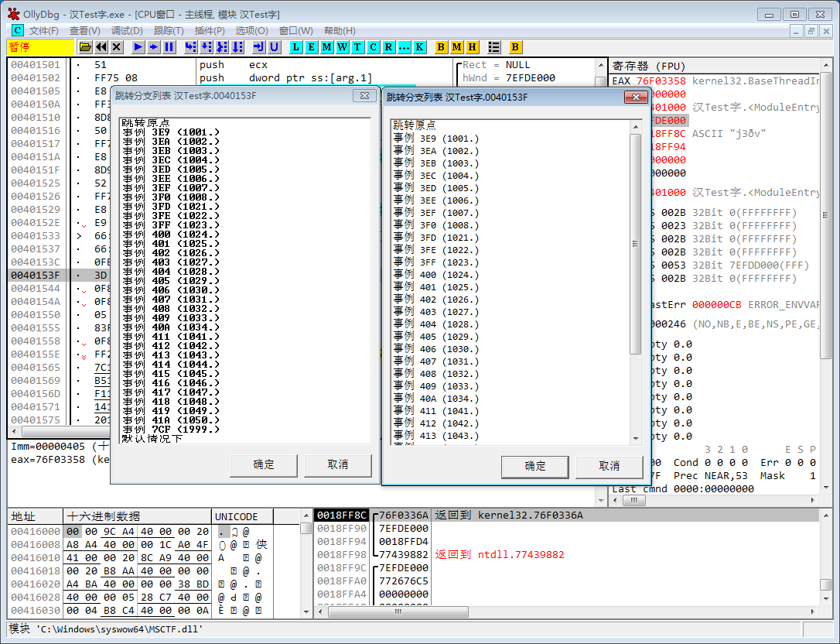Close the left jump table dialog
Viewport: 840px width, 644px height.
pyautogui.click(x=364, y=95)
